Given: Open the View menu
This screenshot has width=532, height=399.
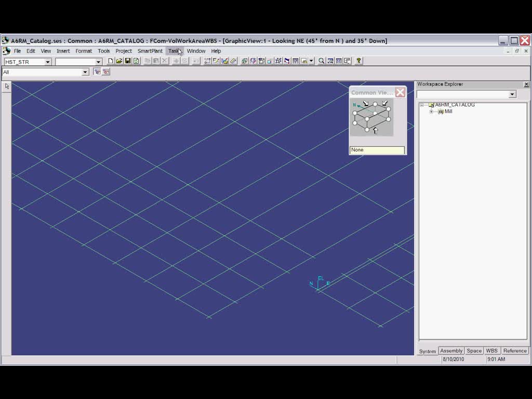Looking at the screenshot, I should [x=46, y=51].
